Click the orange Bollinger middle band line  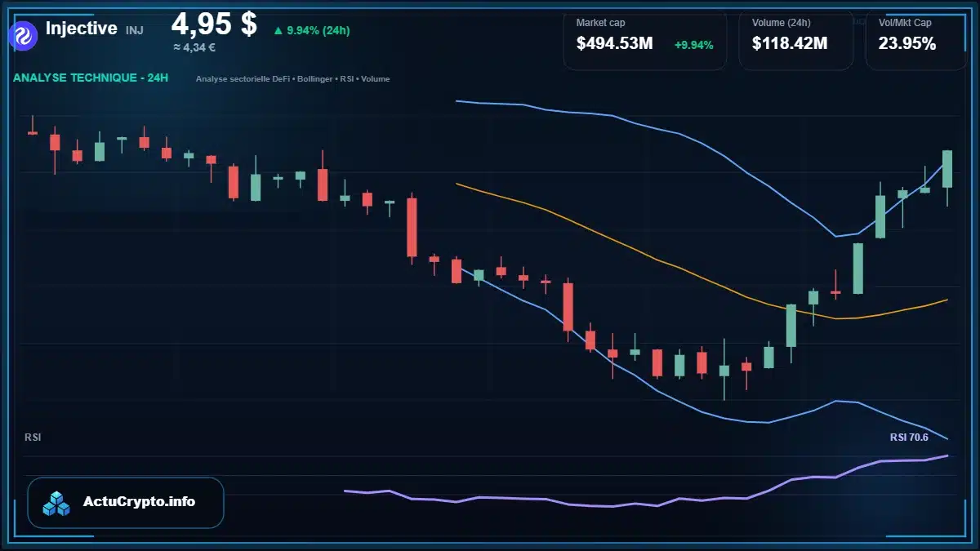click(x=703, y=278)
